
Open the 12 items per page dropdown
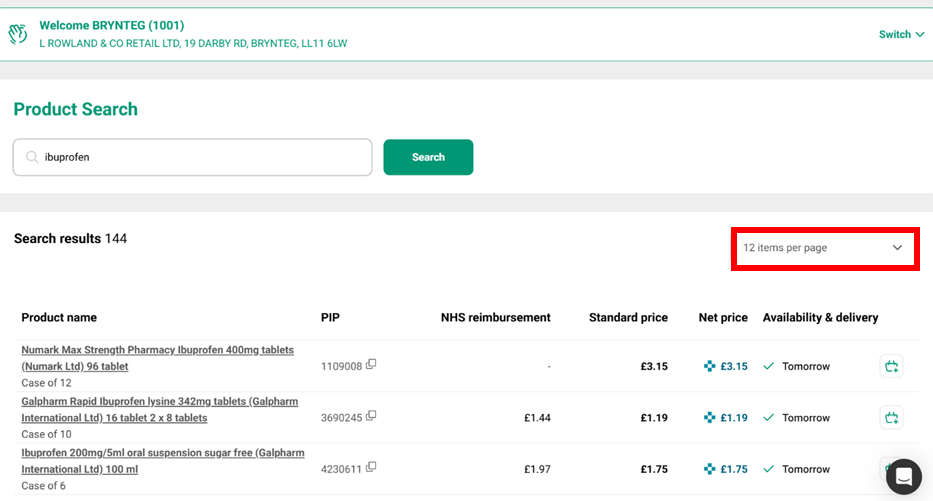click(825, 248)
